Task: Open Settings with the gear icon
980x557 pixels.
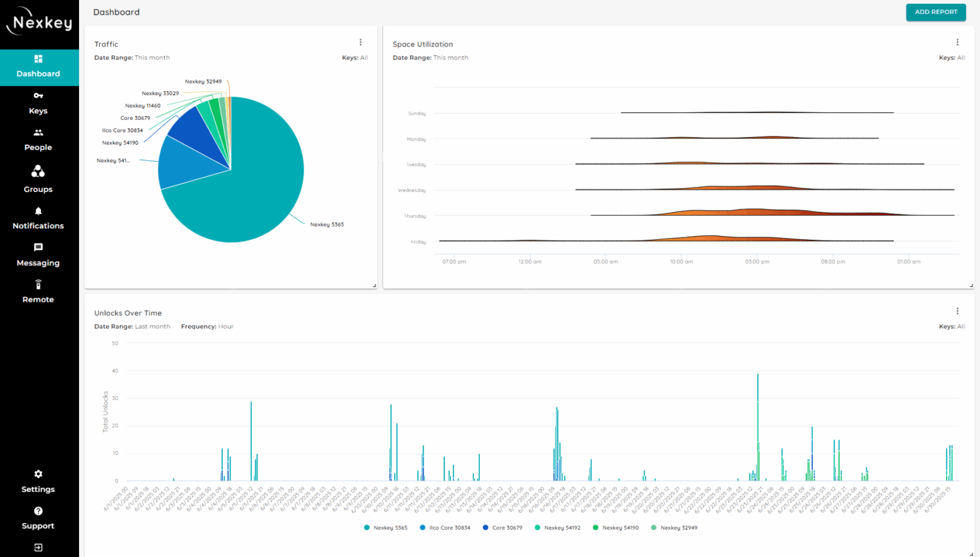Action: (38, 474)
